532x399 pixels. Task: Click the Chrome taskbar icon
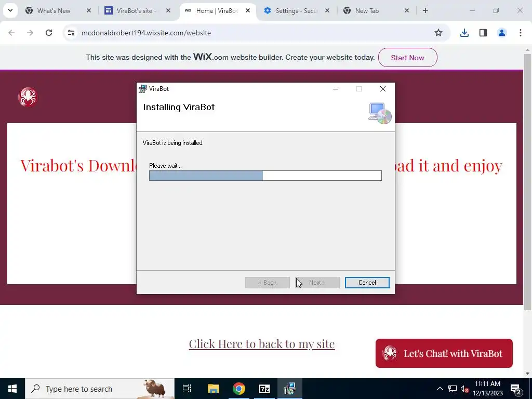coord(239,389)
